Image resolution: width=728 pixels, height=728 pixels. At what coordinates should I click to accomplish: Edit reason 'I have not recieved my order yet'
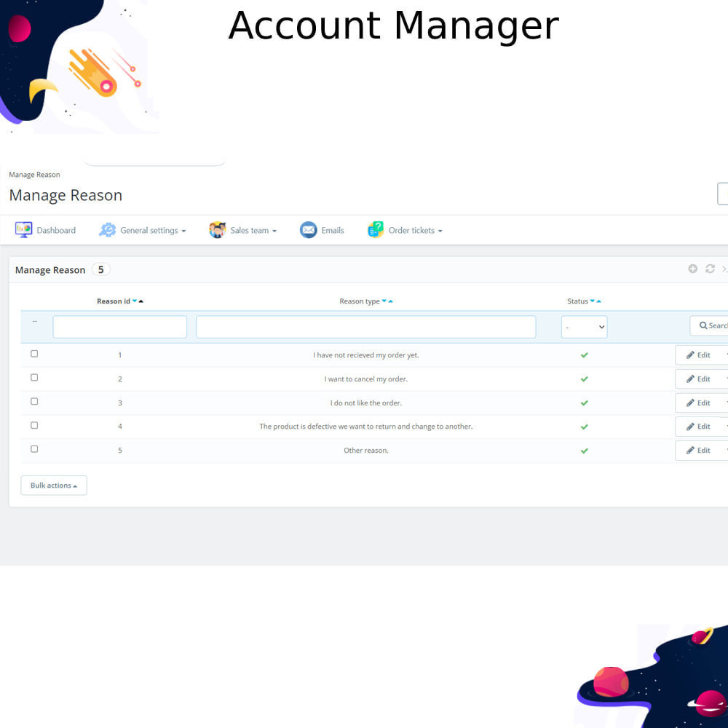pos(699,355)
